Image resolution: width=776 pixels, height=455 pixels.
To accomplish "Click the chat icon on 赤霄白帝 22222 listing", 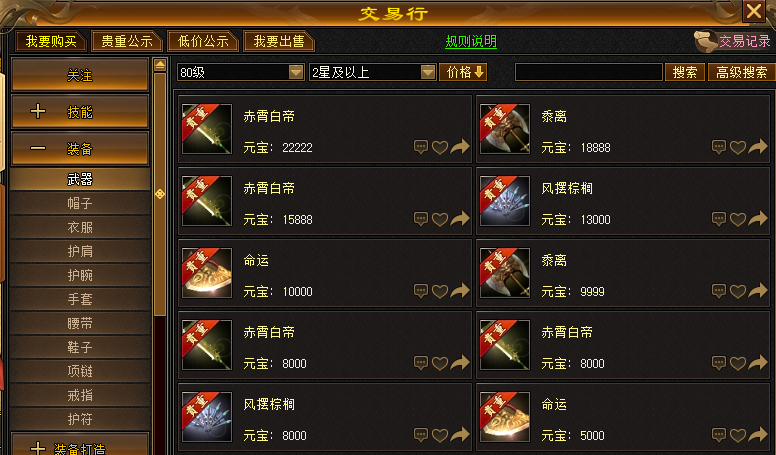I will point(421,147).
